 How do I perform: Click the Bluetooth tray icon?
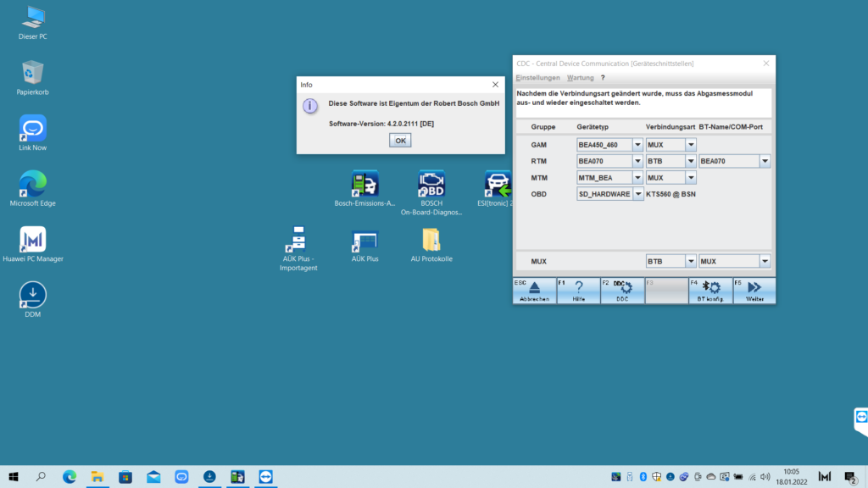point(643,476)
